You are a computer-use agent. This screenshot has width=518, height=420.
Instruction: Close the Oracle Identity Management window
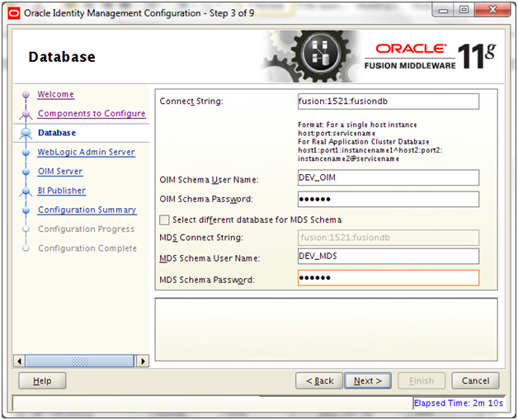coord(492,11)
